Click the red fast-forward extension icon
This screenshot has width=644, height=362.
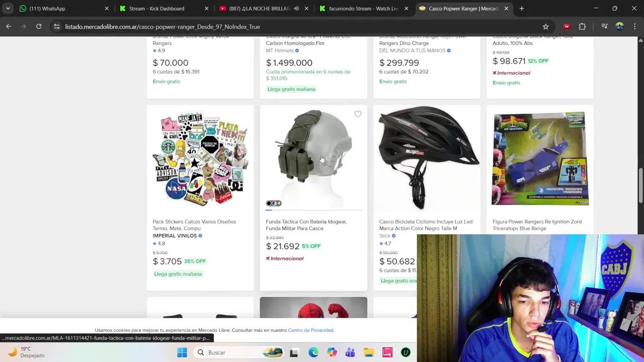coord(567,27)
